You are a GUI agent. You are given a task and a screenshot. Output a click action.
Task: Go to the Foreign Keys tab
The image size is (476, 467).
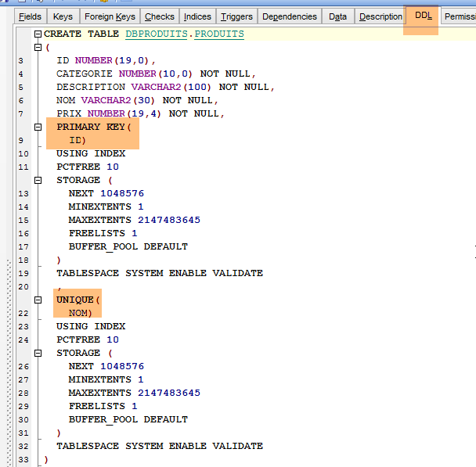(110, 16)
